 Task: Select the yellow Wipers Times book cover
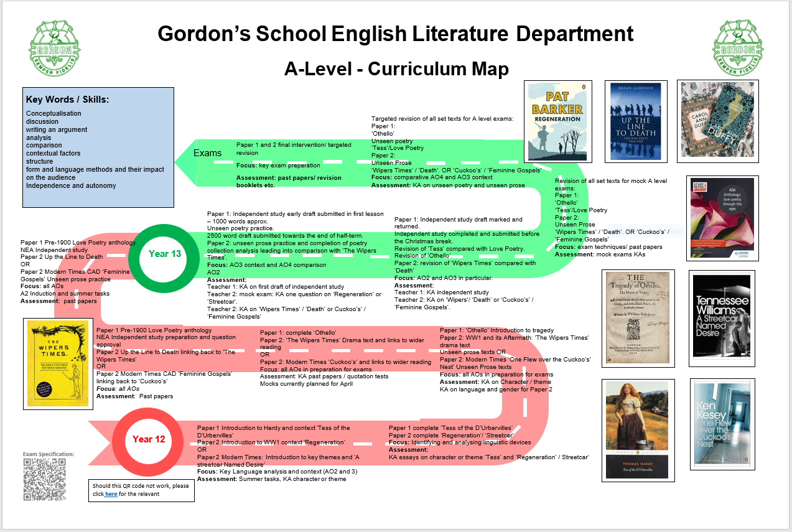(57, 363)
